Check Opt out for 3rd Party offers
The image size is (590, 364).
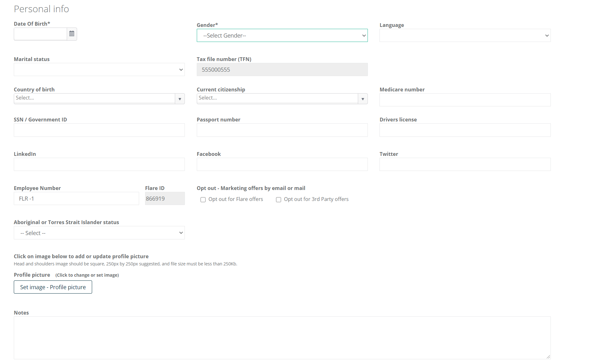pyautogui.click(x=279, y=200)
